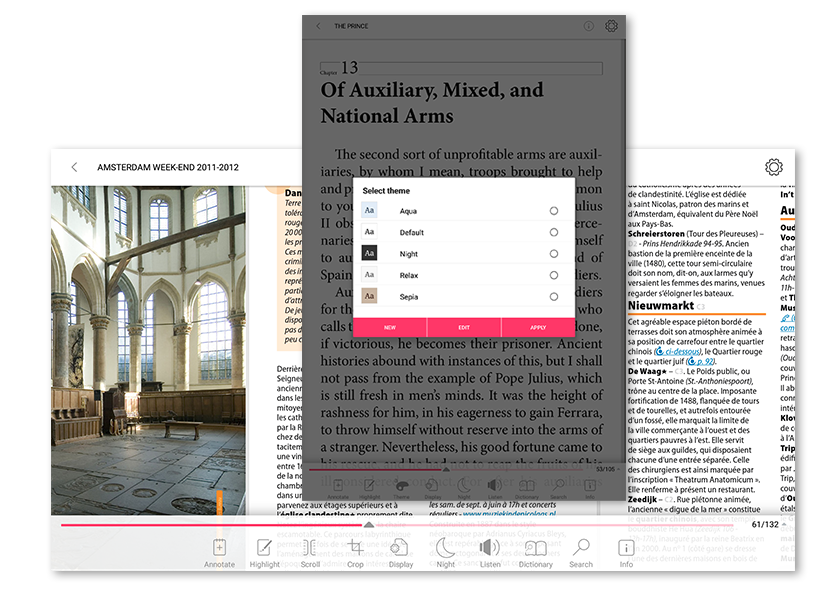Click APPLY in the Select theme dialog

pyautogui.click(x=538, y=327)
